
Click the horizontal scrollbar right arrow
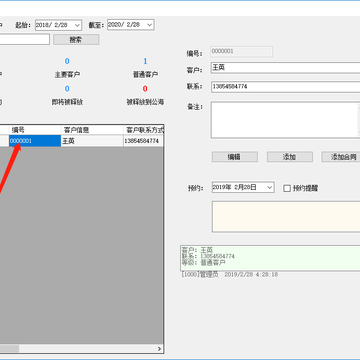(x=159, y=349)
